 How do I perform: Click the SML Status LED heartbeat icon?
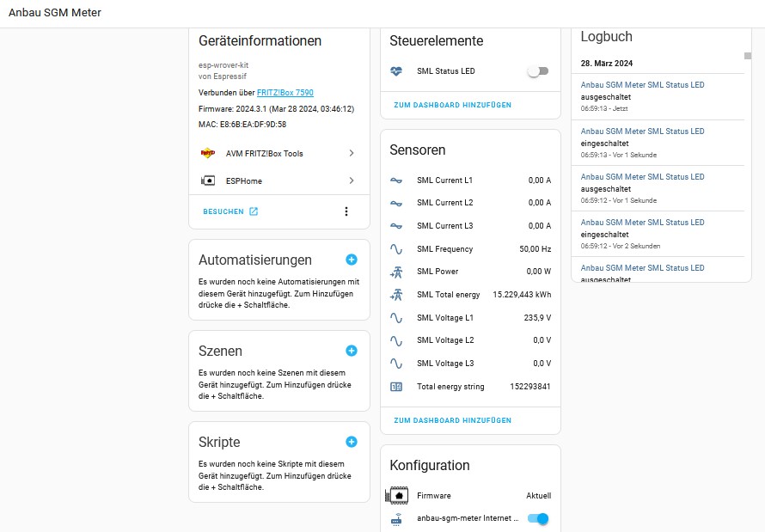tap(396, 71)
